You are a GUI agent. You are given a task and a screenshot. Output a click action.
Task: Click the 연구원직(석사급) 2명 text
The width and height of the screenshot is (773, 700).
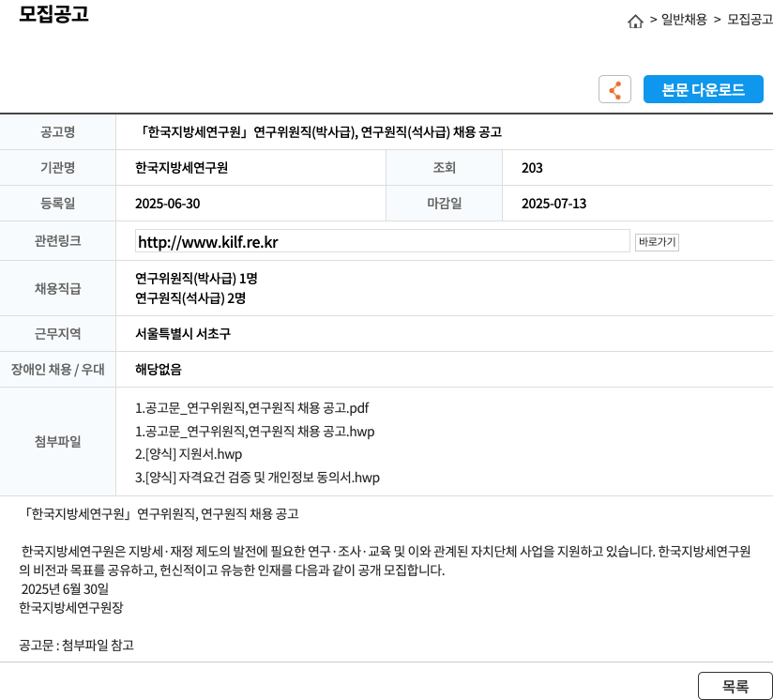pos(190,298)
